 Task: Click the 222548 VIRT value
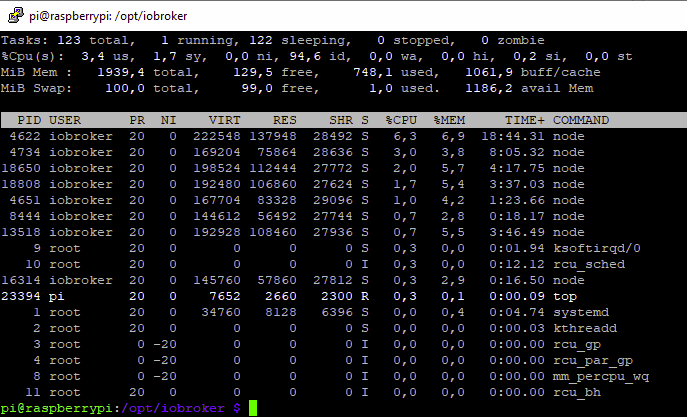click(216, 136)
